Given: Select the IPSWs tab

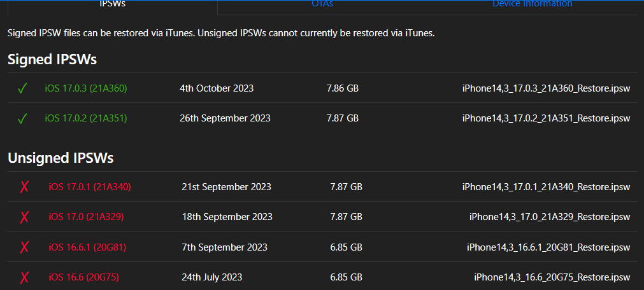Looking at the screenshot, I should click(x=113, y=4).
